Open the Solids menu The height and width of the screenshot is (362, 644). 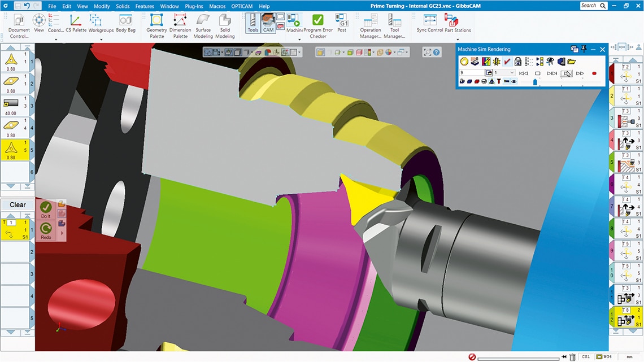pyautogui.click(x=123, y=6)
